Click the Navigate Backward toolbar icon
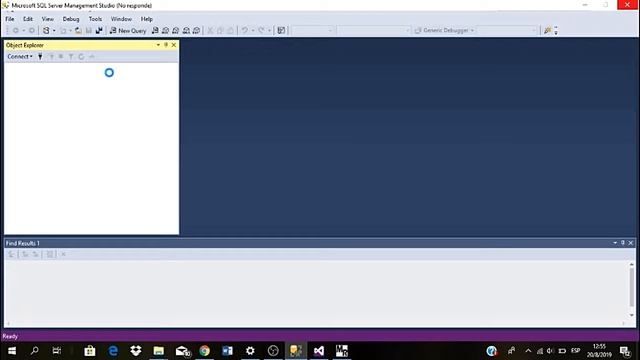This screenshot has width=640, height=360. point(16,31)
